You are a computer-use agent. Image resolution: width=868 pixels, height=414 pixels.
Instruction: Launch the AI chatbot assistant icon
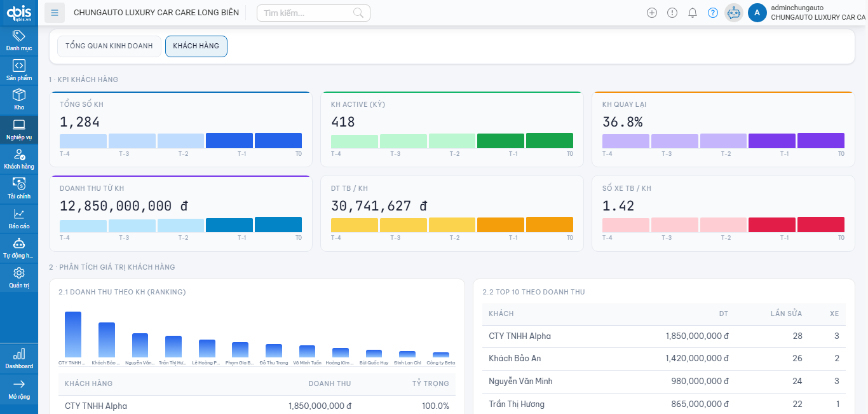[x=733, y=12]
